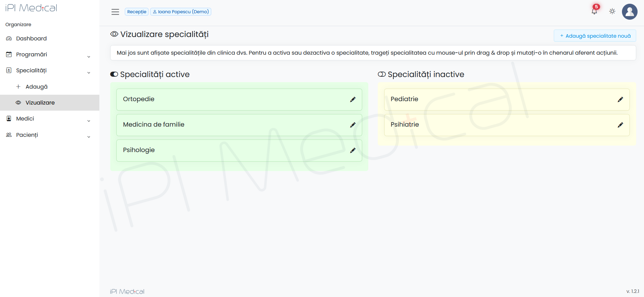The image size is (644, 297).
Task: Edit the Medicina de familie specialty
Action: [x=353, y=125]
